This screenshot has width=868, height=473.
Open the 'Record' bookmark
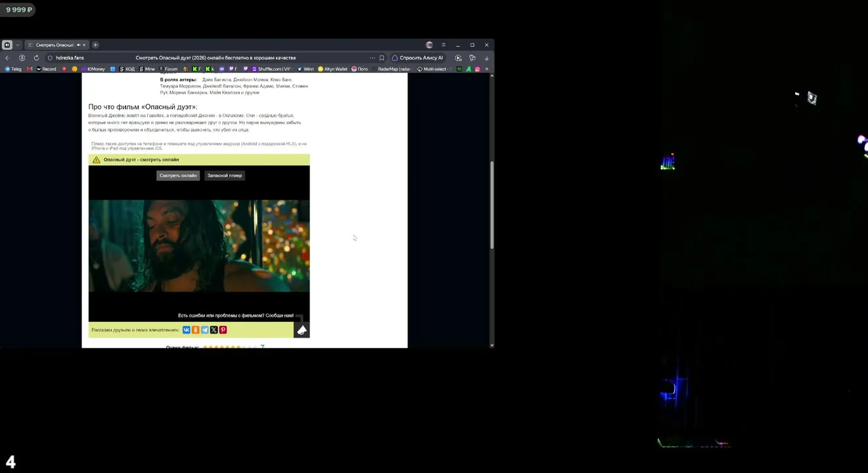point(46,69)
